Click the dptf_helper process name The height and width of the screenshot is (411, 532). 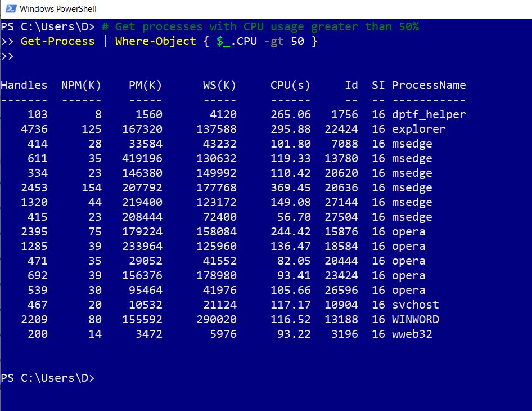click(x=429, y=115)
